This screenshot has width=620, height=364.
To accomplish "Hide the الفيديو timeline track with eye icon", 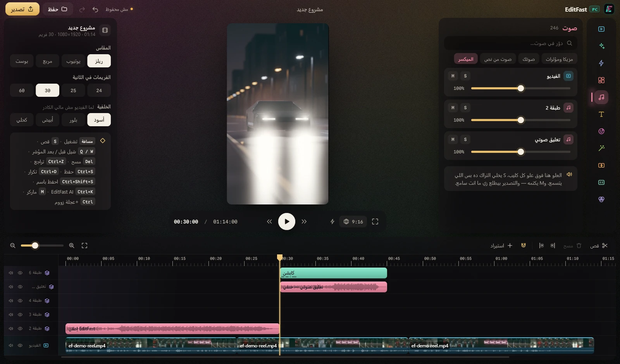I will click(20, 345).
